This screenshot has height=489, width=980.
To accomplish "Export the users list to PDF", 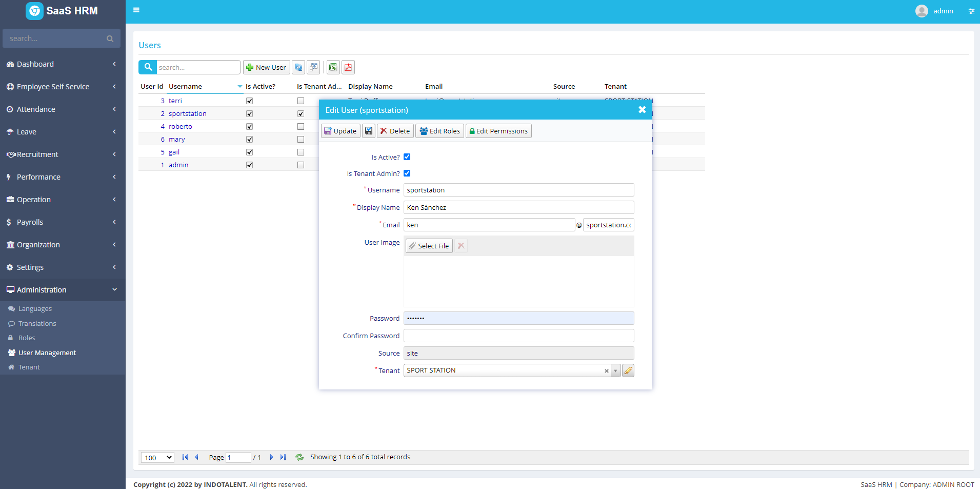I will (348, 67).
